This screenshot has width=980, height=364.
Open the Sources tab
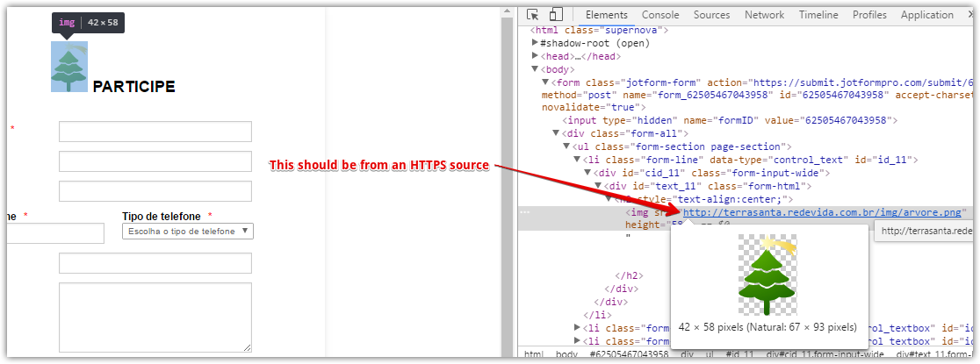[711, 15]
